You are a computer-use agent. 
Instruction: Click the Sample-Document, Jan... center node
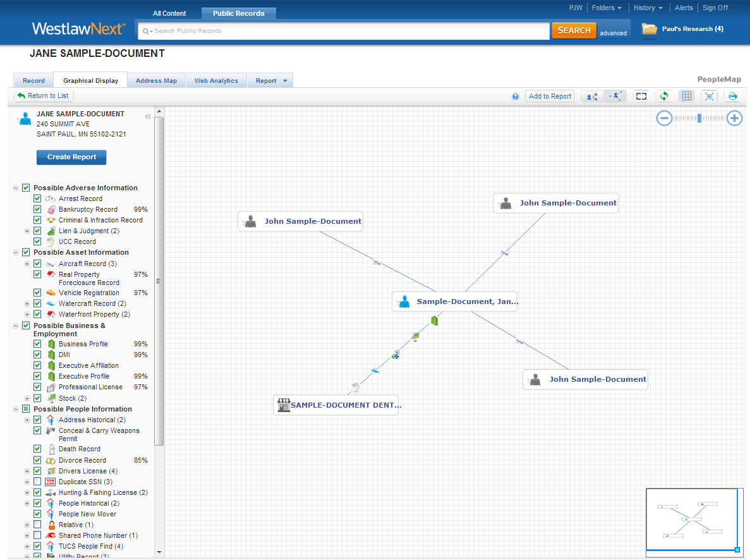pos(454,301)
